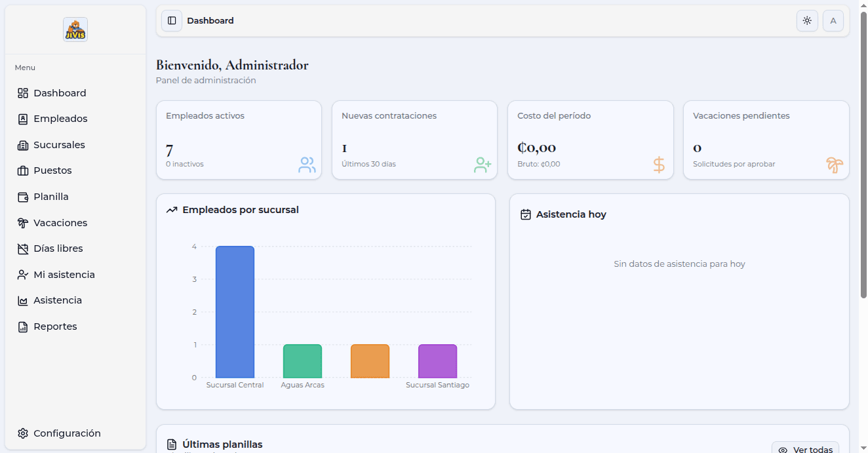Click the Reportes file icon in the sidebar

pos(23,326)
